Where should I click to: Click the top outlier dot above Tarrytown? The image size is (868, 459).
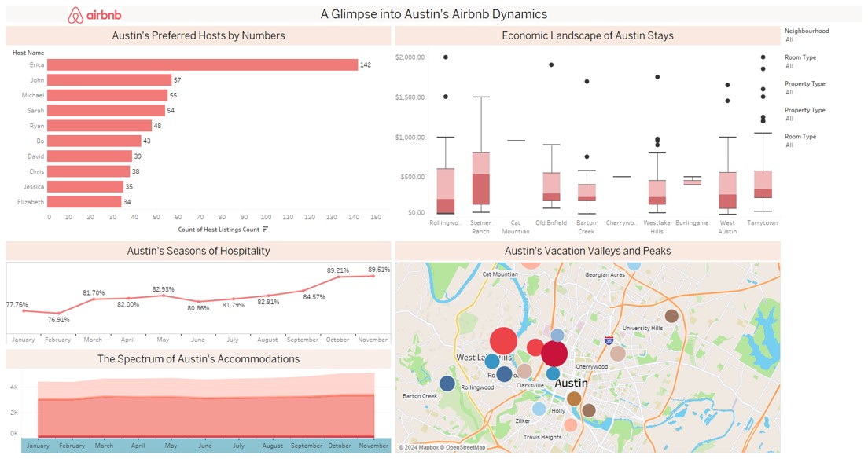click(763, 57)
